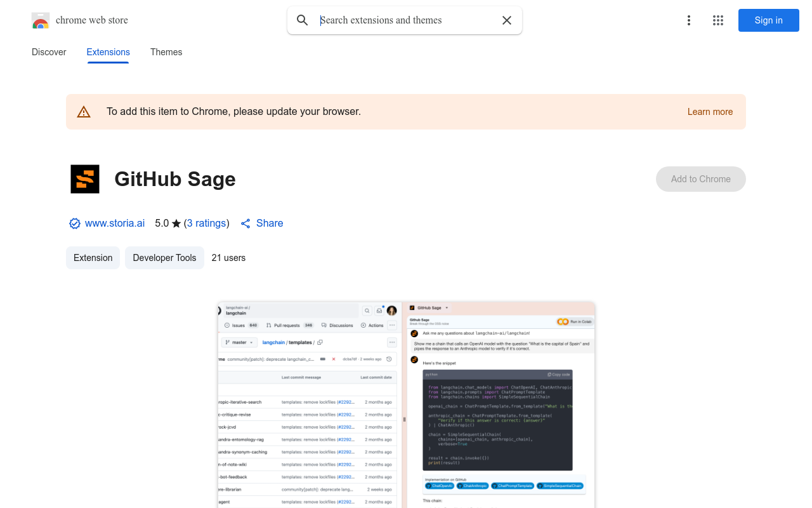Image resolution: width=812 pixels, height=508 pixels.
Task: Click the GitHub Sage title heading
Action: (175, 179)
